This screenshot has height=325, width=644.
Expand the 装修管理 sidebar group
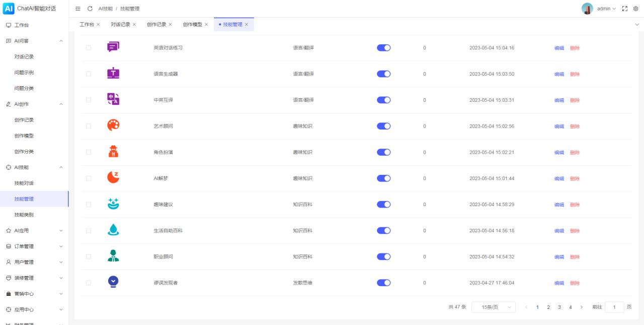pyautogui.click(x=34, y=278)
